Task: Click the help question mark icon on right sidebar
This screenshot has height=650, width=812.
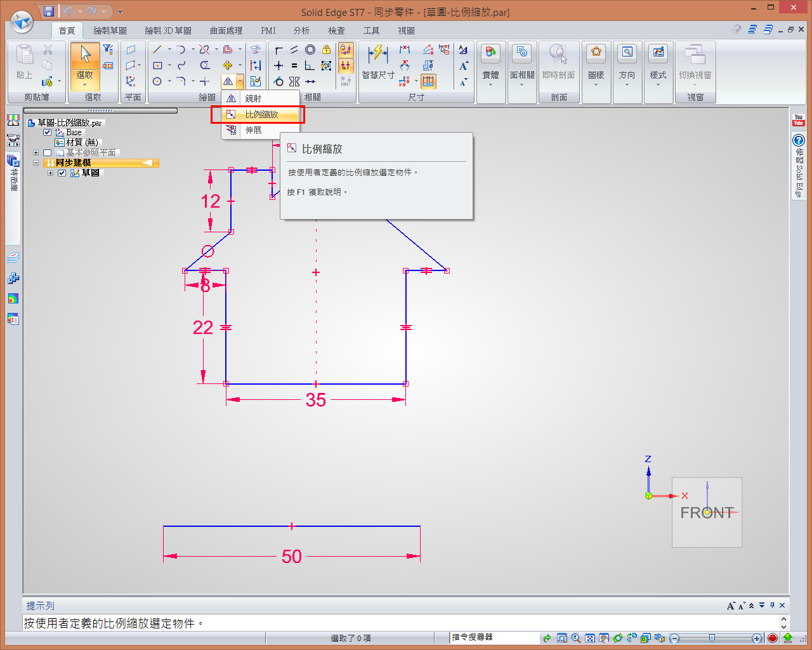Action: [799, 140]
